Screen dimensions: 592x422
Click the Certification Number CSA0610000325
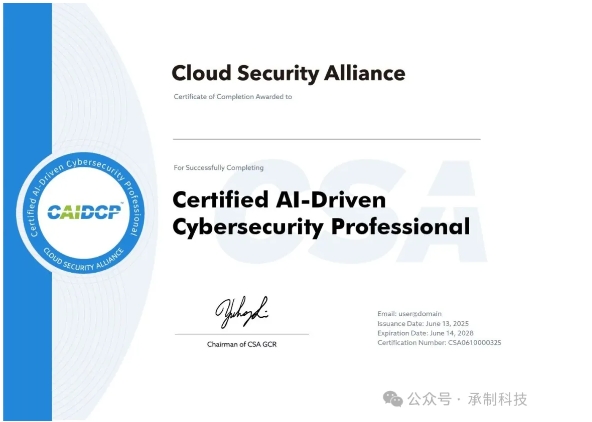point(439,343)
